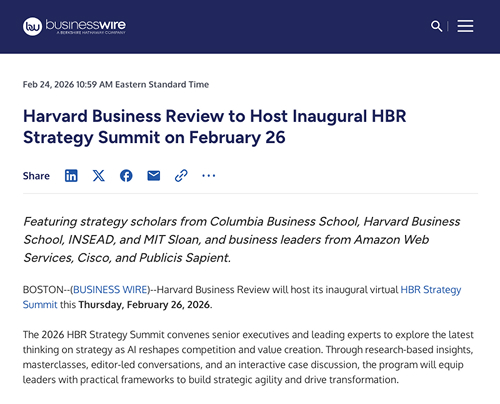This screenshot has width=500, height=404.
Task: Click 'Thursday, February 26, 2026' bold text
Action: (144, 305)
